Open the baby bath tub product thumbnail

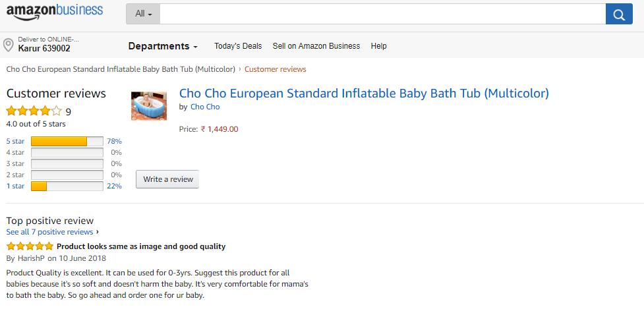(x=149, y=105)
